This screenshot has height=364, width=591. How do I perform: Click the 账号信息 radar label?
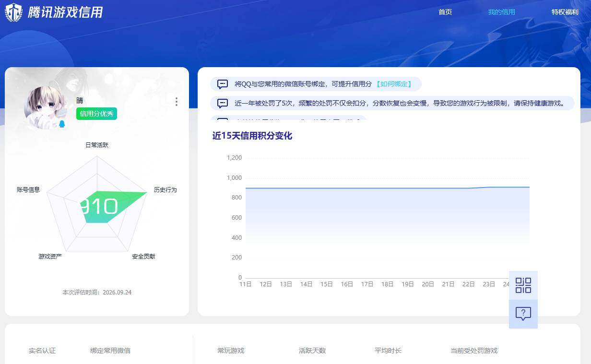coord(28,190)
